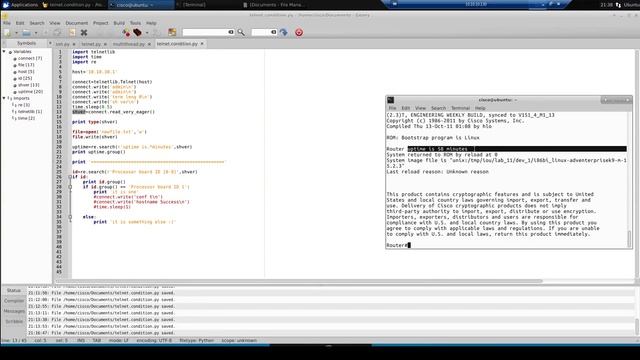Screen dimensions: 640x360
Task: Select import time [2]
Action: click(x=26, y=118)
